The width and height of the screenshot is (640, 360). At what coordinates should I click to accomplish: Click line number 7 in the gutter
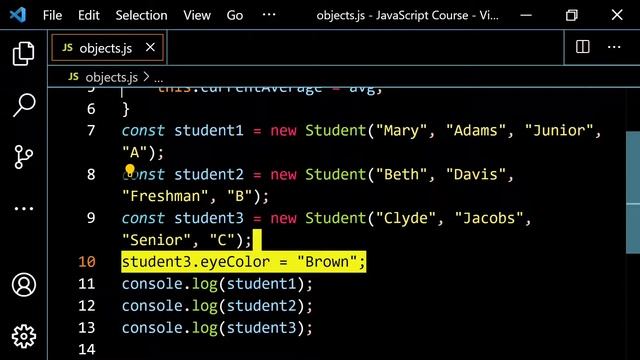(x=91, y=131)
